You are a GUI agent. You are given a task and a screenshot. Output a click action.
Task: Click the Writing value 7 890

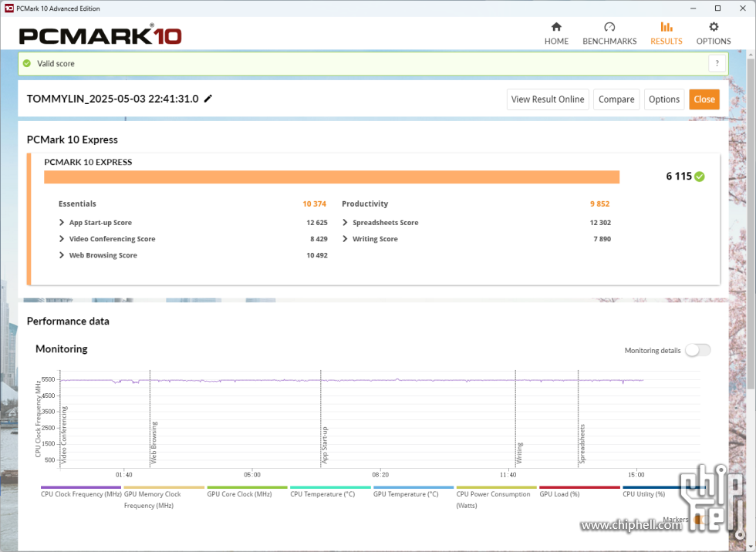(x=602, y=239)
